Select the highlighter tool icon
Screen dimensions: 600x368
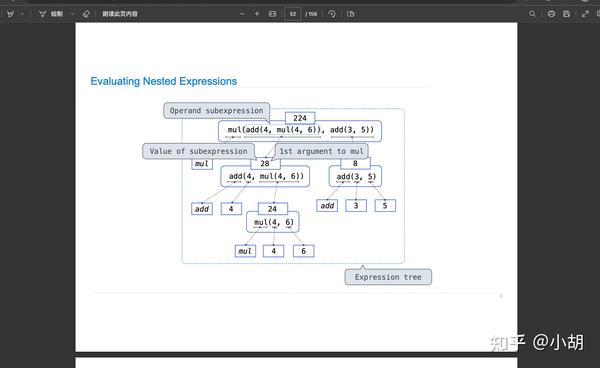10,14
